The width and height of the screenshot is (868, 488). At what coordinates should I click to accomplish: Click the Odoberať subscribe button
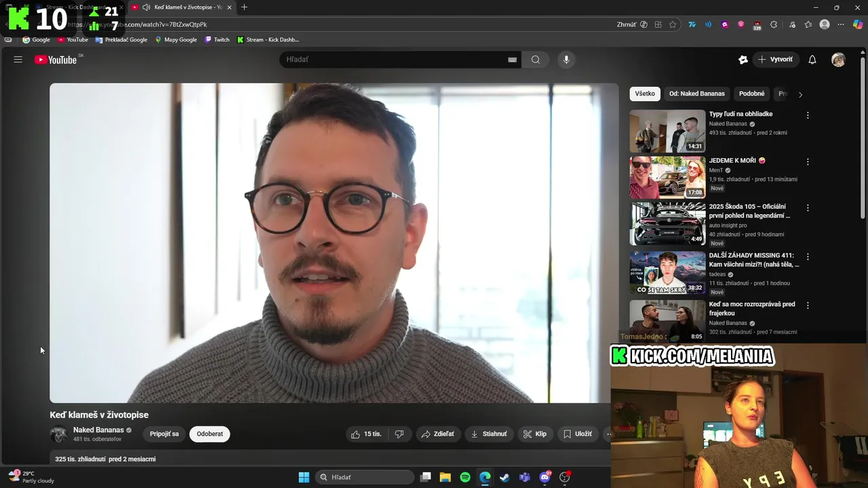210,434
